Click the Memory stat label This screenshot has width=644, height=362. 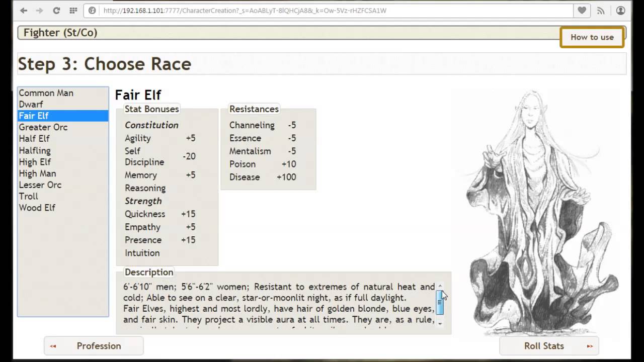point(141,175)
